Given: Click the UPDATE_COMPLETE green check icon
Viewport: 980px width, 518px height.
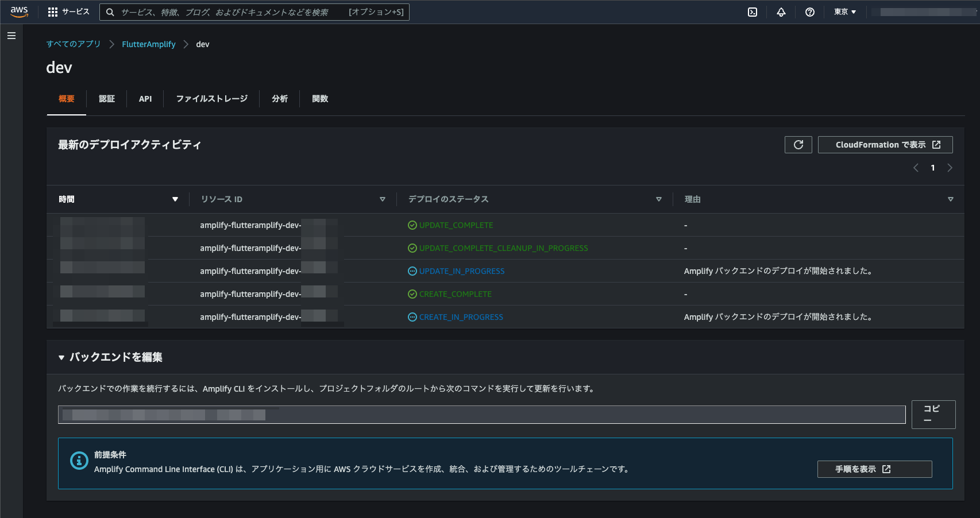Looking at the screenshot, I should point(412,225).
